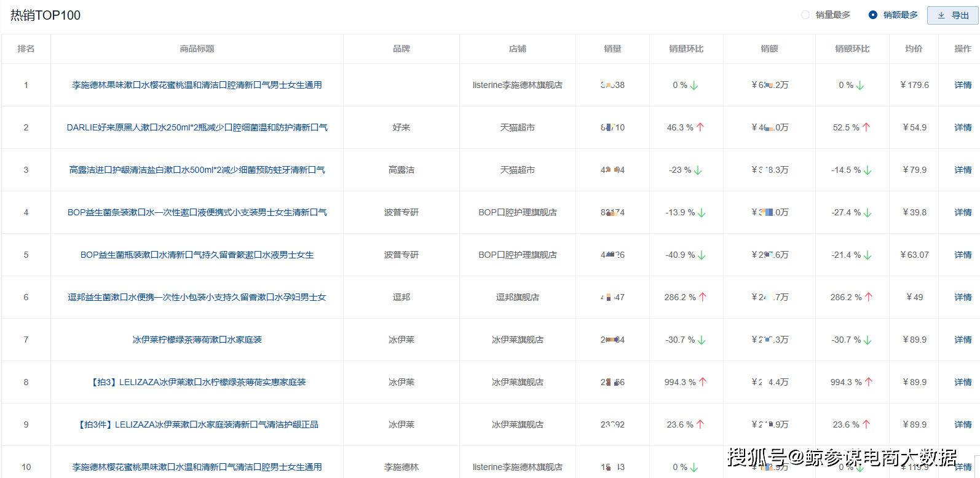980x478 pixels.
Task: Click average price ￥63.07
Action: (914, 255)
